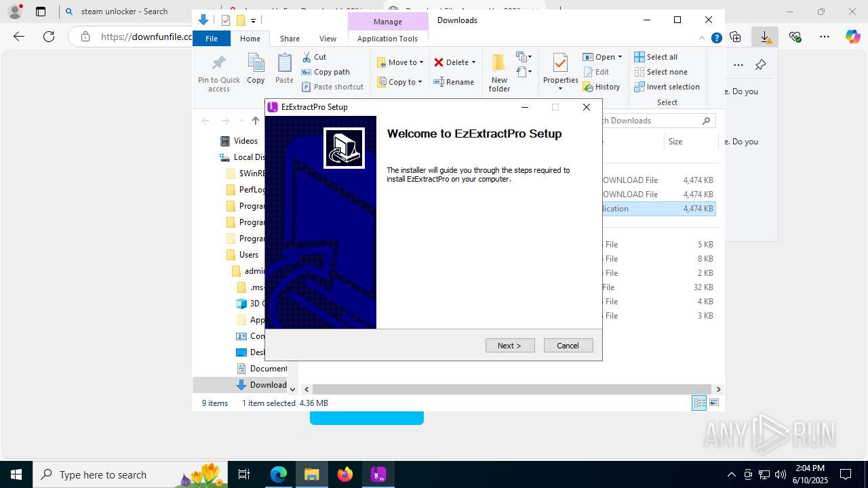Click Rename in the ribbon
The width and height of the screenshot is (868, 488).
(x=454, y=82)
